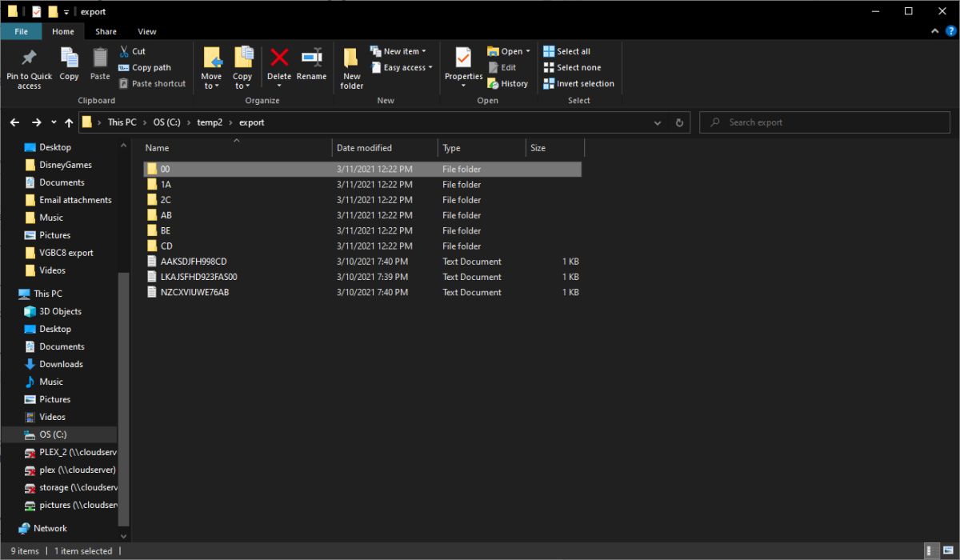Select the AB folder

point(362,215)
